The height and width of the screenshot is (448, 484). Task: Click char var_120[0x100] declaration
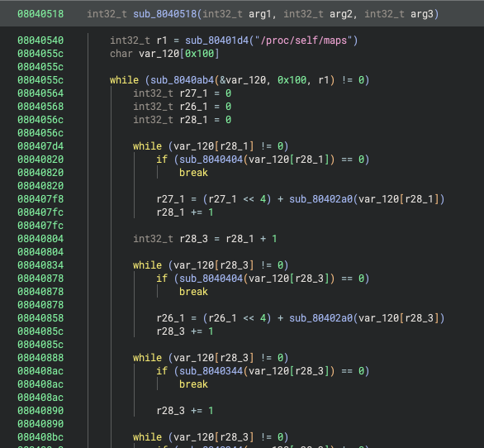(x=164, y=54)
